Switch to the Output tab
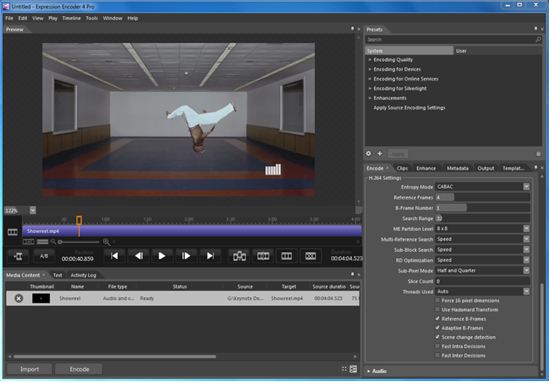The image size is (551, 389). (485, 168)
